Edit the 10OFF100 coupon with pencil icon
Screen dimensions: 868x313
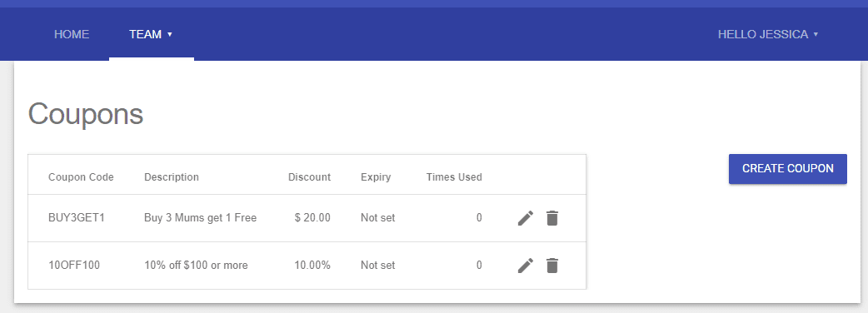click(x=526, y=266)
